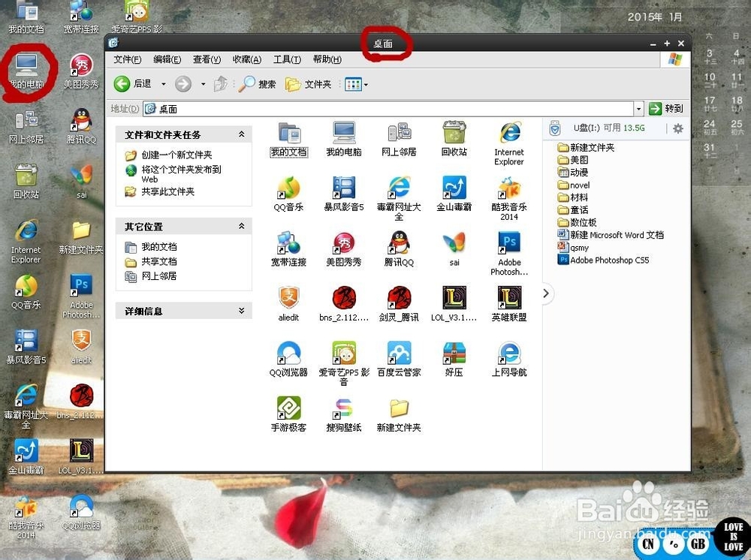Toggle the 文件夹 folders pane button
The height and width of the screenshot is (560, 751).
pyautogui.click(x=308, y=84)
